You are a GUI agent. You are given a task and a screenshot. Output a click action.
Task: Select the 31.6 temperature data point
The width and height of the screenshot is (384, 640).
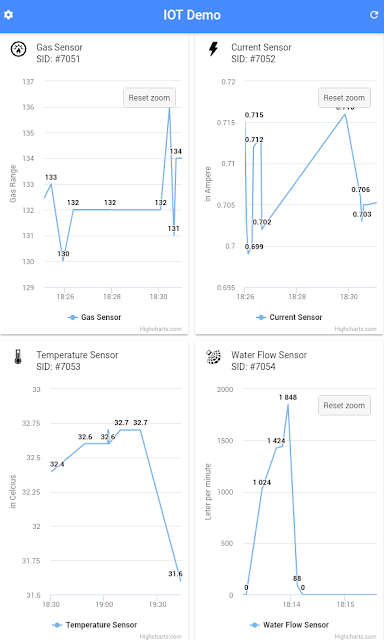180,580
